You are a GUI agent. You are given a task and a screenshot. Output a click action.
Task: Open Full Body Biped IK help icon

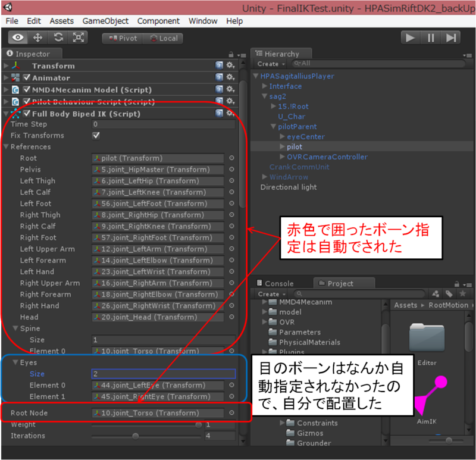point(219,113)
